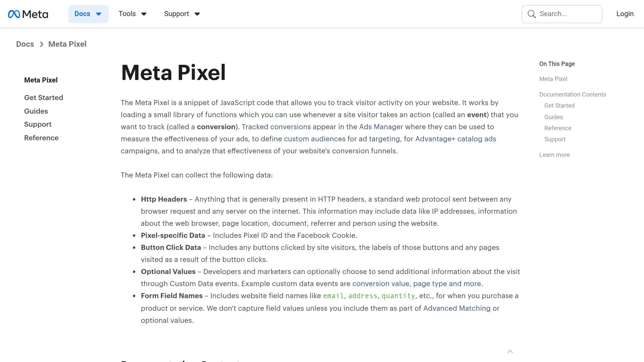
Task: Open the Tools dropdown menu
Action: (x=132, y=14)
